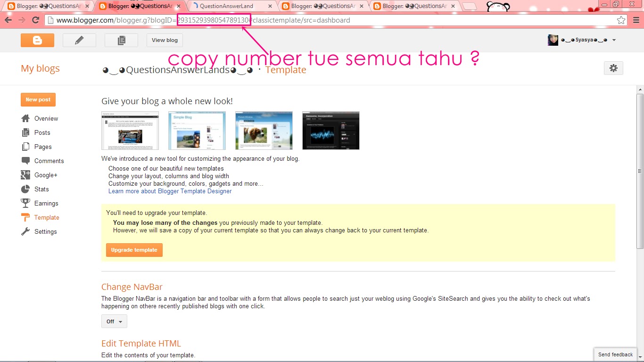
Task: Close the QuestionAnswerLand tab
Action: pyautogui.click(x=270, y=6)
